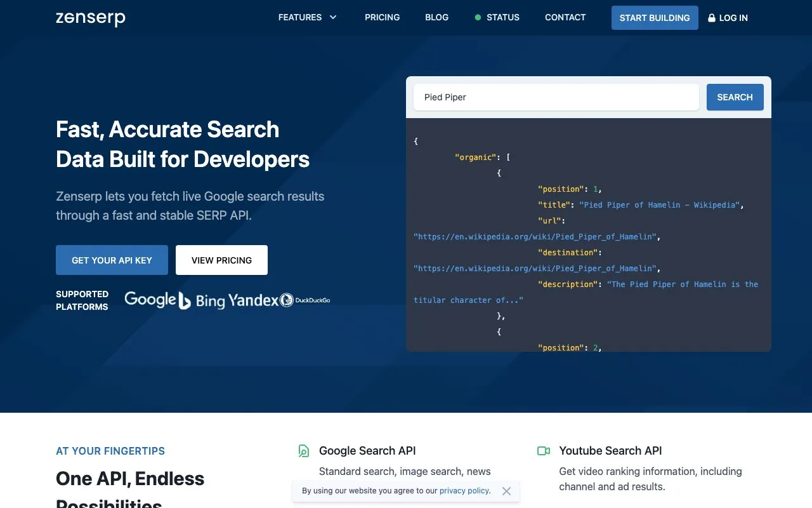
Task: Click the "organic" key in JSON
Action: click(x=476, y=157)
